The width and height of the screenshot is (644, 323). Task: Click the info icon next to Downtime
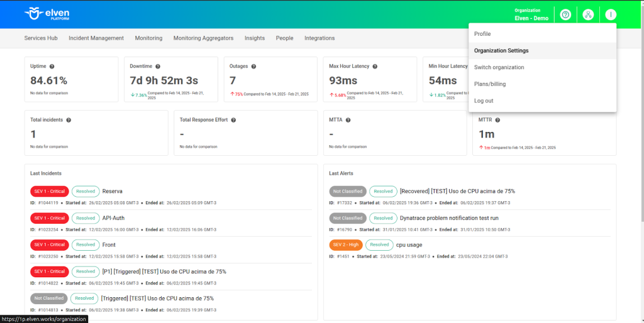158,67
